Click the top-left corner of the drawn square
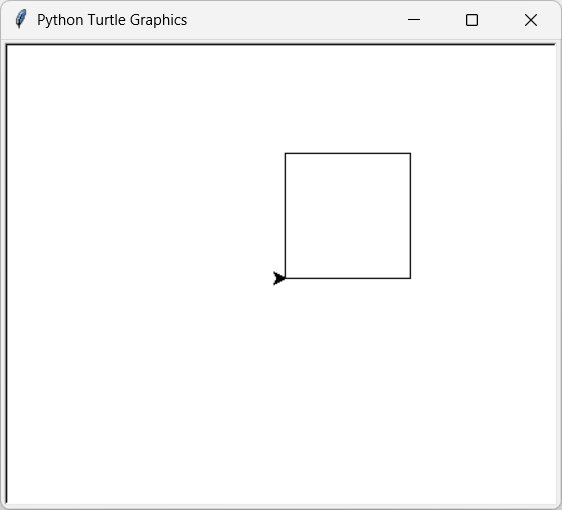562x510 pixels. click(285, 153)
